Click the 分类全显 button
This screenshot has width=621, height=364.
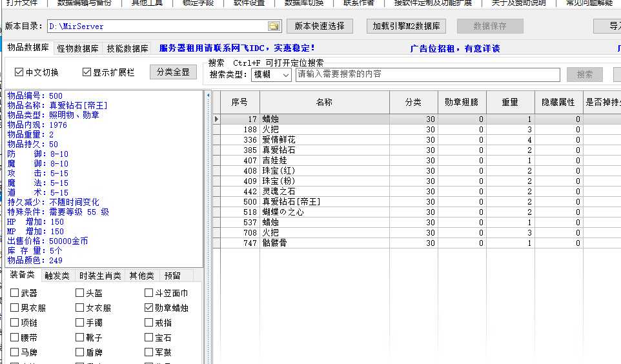click(173, 72)
